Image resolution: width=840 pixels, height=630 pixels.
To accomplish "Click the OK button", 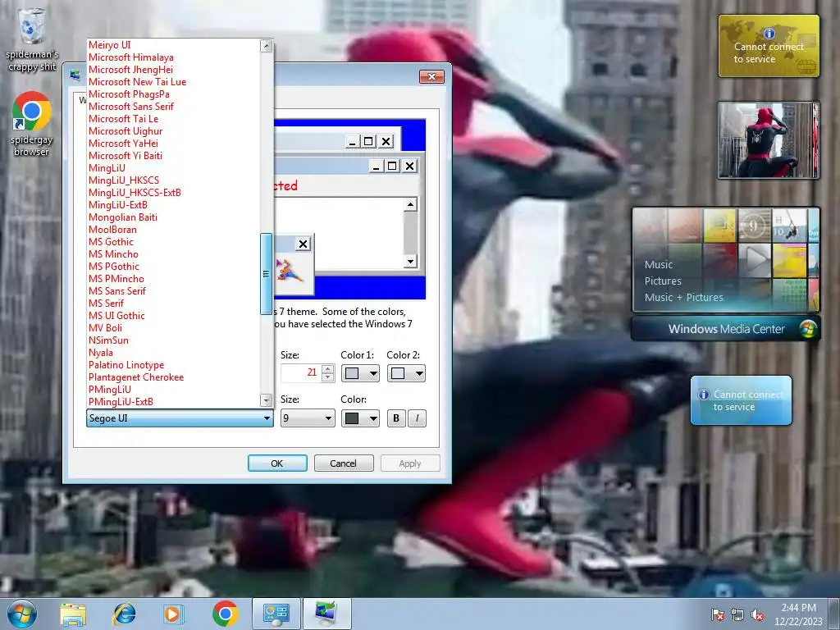I will (277, 463).
